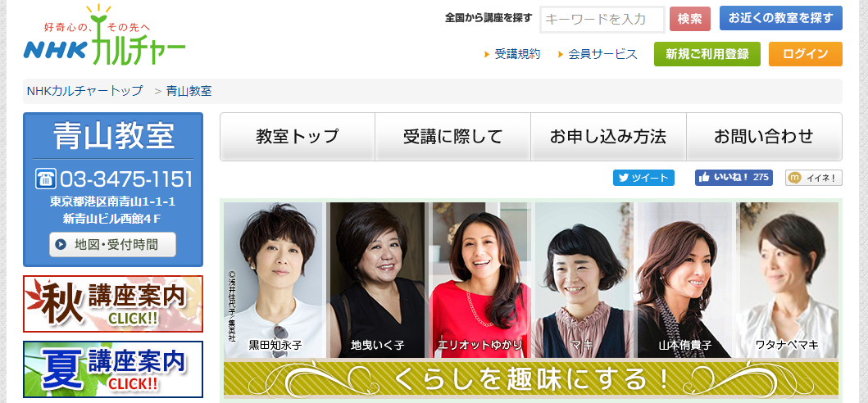This screenshot has height=403, width=868.
Task: Click the Twitter bird ツイート button
Action: (x=643, y=178)
